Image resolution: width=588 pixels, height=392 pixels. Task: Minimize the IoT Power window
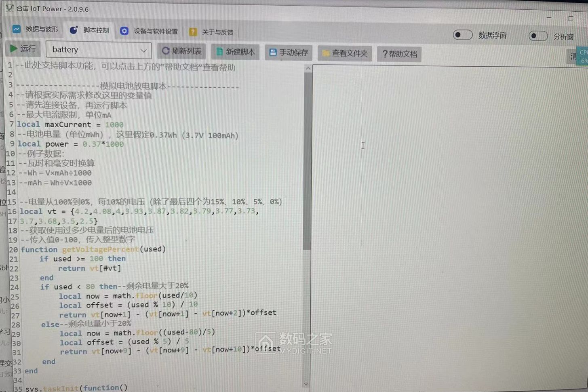click(x=549, y=18)
